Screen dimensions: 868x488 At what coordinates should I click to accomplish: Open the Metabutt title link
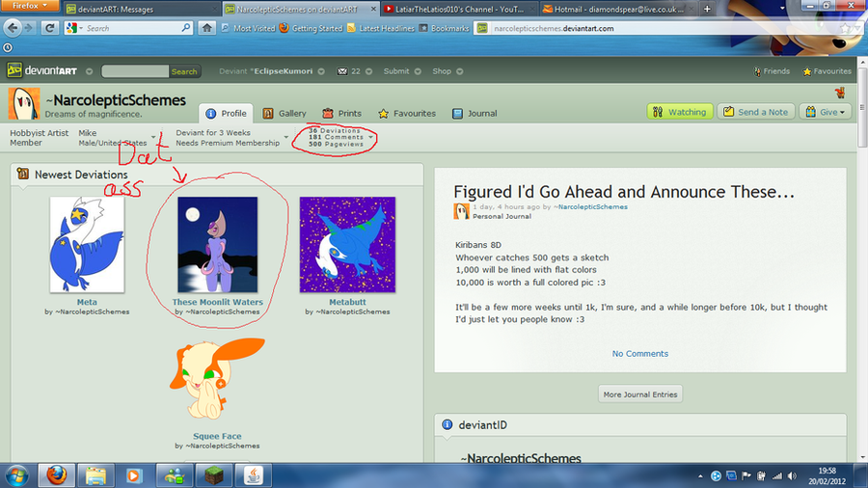pyautogui.click(x=347, y=302)
